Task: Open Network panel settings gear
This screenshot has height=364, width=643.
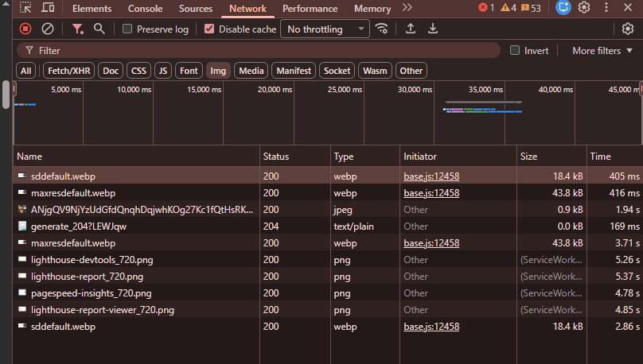Action: 627,29
